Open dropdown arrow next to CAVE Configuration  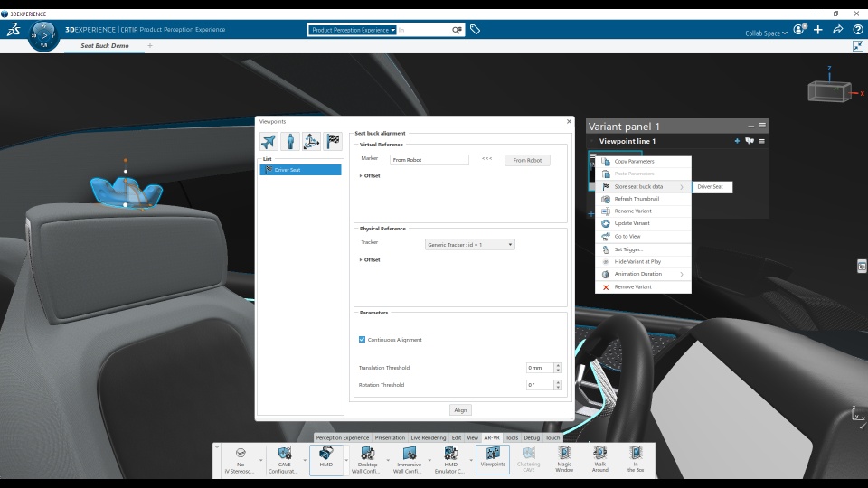(x=305, y=460)
